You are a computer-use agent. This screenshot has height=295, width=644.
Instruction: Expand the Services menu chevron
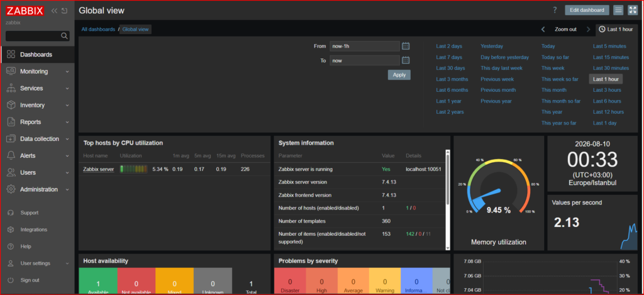[67, 88]
